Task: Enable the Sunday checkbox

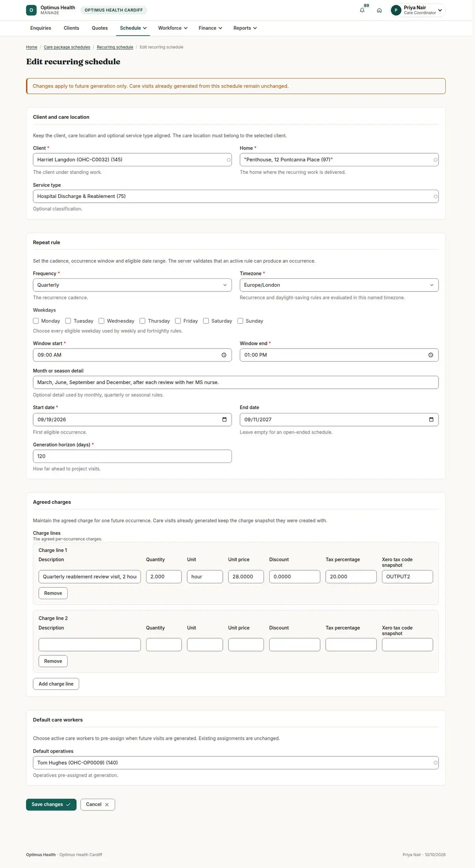Action: (x=240, y=321)
